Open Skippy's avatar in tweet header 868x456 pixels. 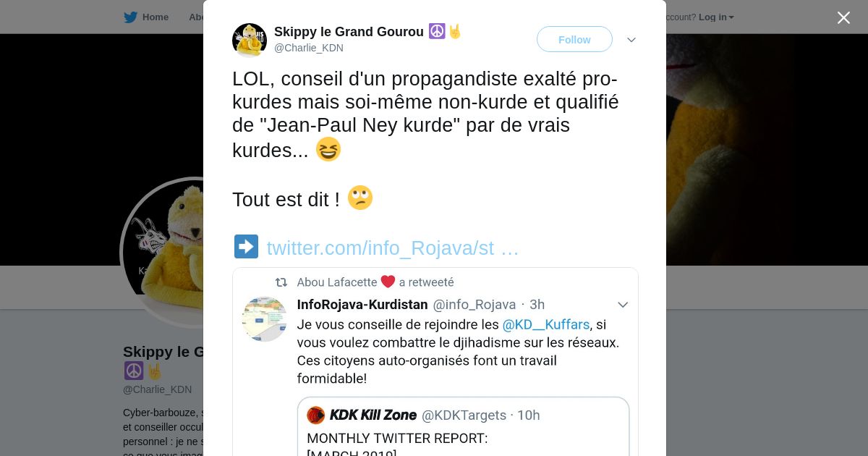pos(250,40)
